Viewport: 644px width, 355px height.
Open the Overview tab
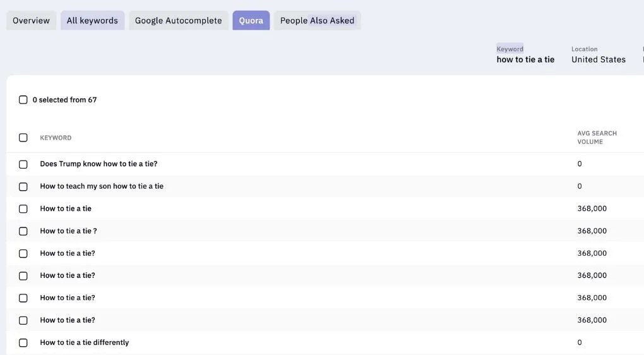click(x=31, y=21)
